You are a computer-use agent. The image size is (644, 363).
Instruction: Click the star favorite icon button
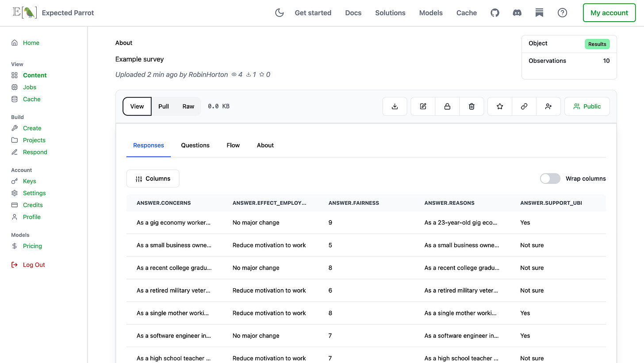[500, 106]
